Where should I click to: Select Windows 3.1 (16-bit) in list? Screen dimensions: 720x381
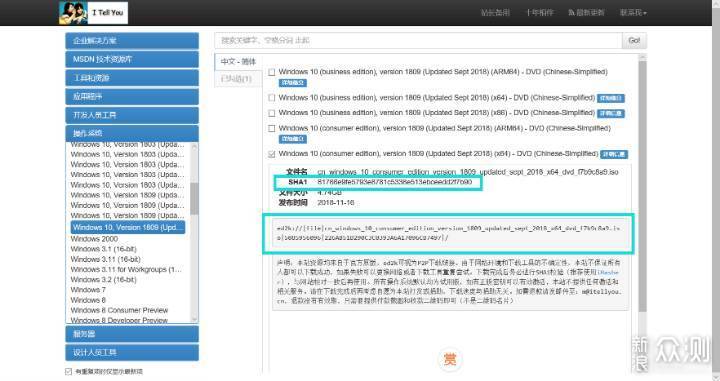pos(103,249)
